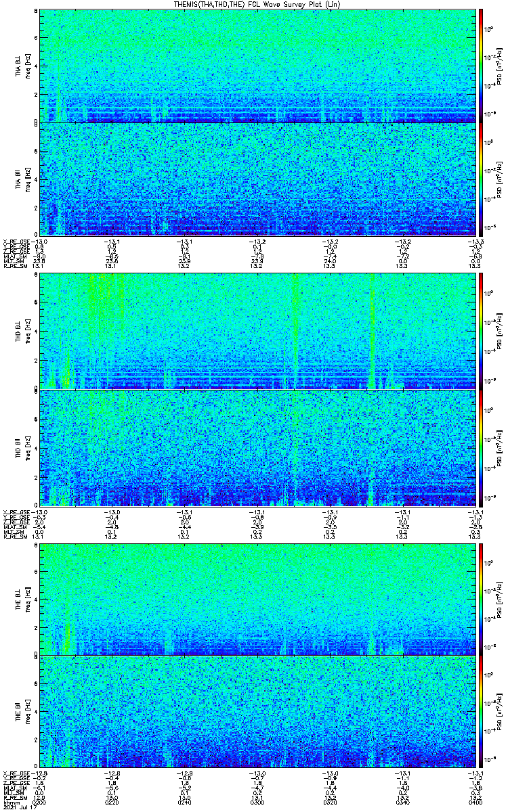The width and height of the screenshot is (508, 812).
Task: Click X_RE_GSE row label below THA panels
Action: click(16, 240)
